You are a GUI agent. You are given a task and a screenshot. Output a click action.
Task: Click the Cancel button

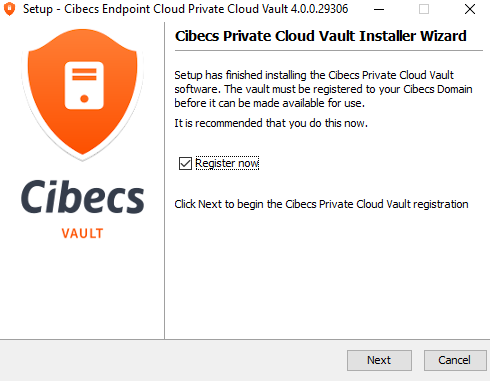(x=455, y=360)
